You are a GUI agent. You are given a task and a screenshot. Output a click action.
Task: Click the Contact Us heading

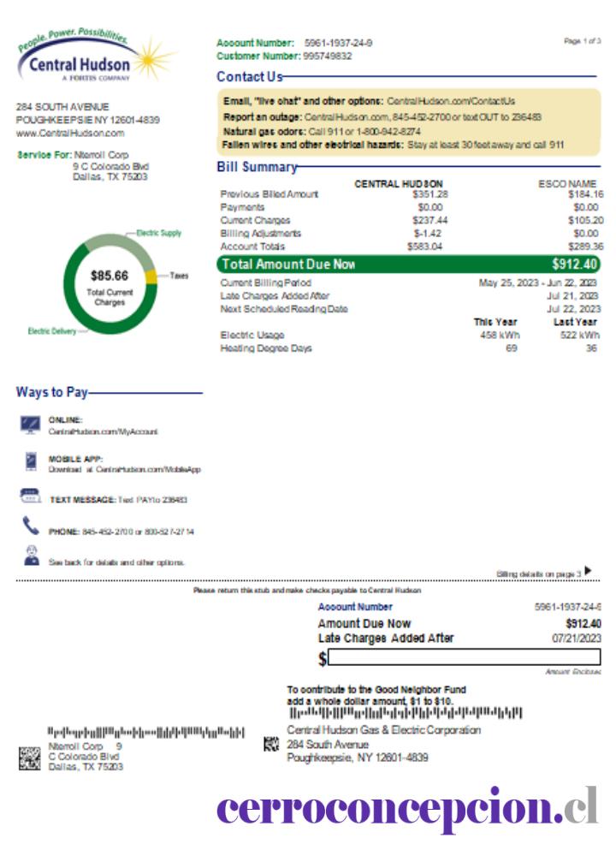(x=249, y=77)
